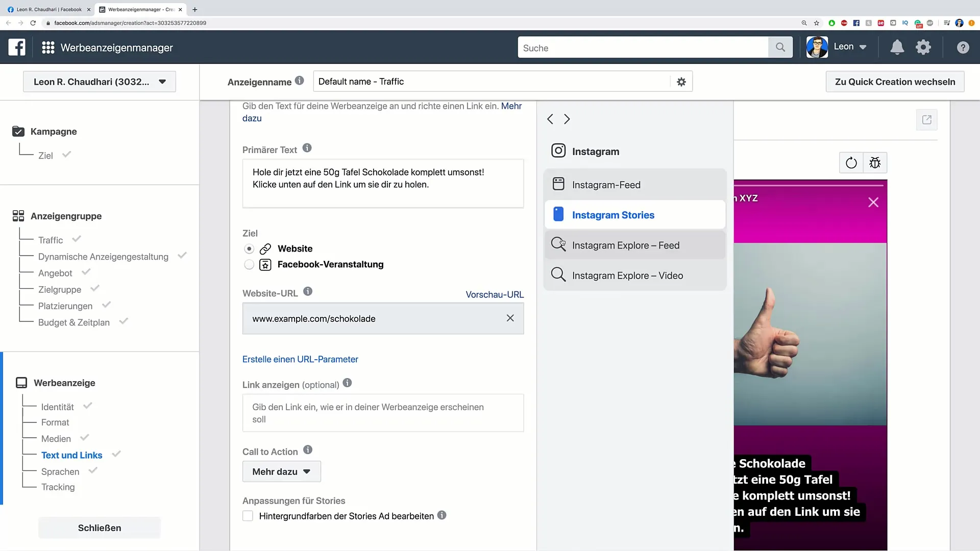
Task: Select Instagram Explore – Video placement
Action: 635,275
